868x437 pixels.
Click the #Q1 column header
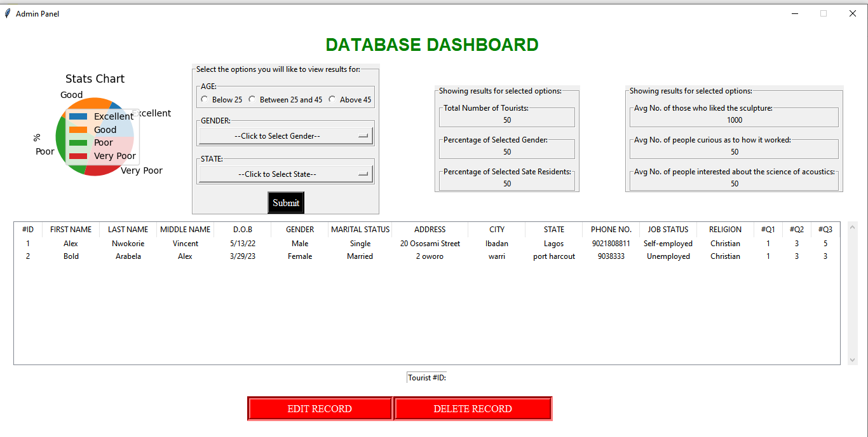768,230
